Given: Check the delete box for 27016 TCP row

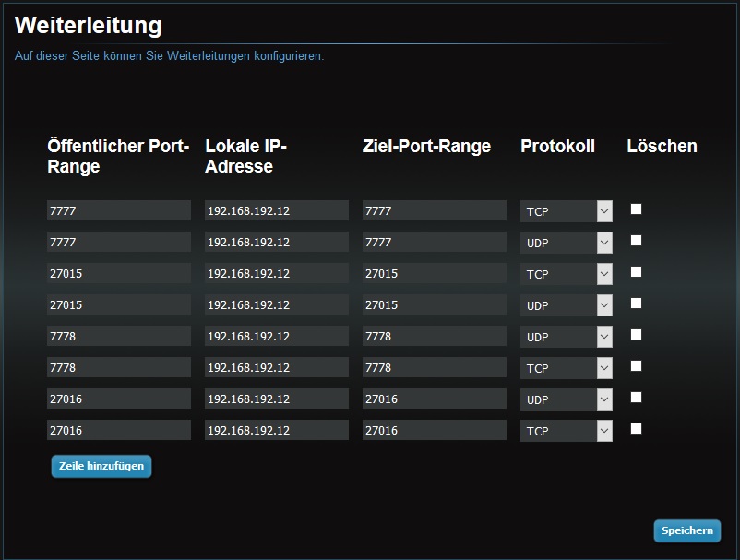Looking at the screenshot, I should pyautogui.click(x=636, y=428).
